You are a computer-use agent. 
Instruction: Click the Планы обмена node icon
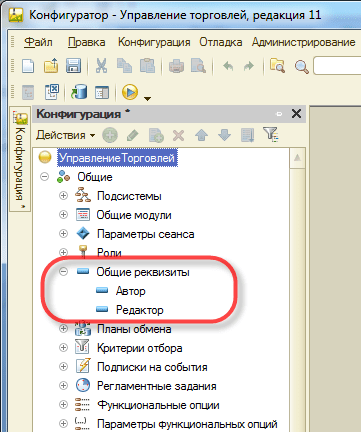[x=83, y=328]
